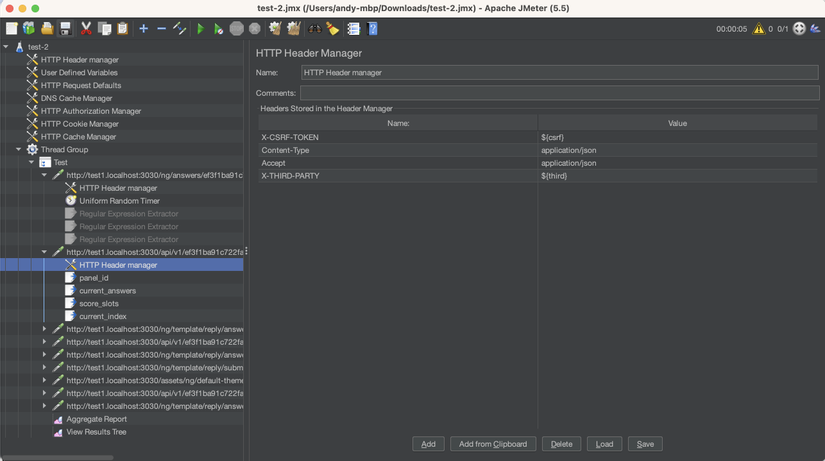Viewport: 825px width, 461px height.
Task: Click the Name: column header
Action: (398, 123)
